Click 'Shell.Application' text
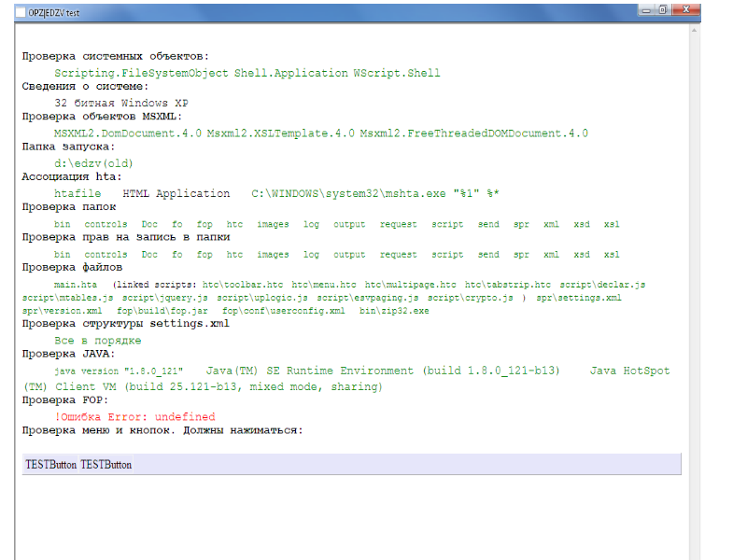The height and width of the screenshot is (560, 747). tap(290, 73)
